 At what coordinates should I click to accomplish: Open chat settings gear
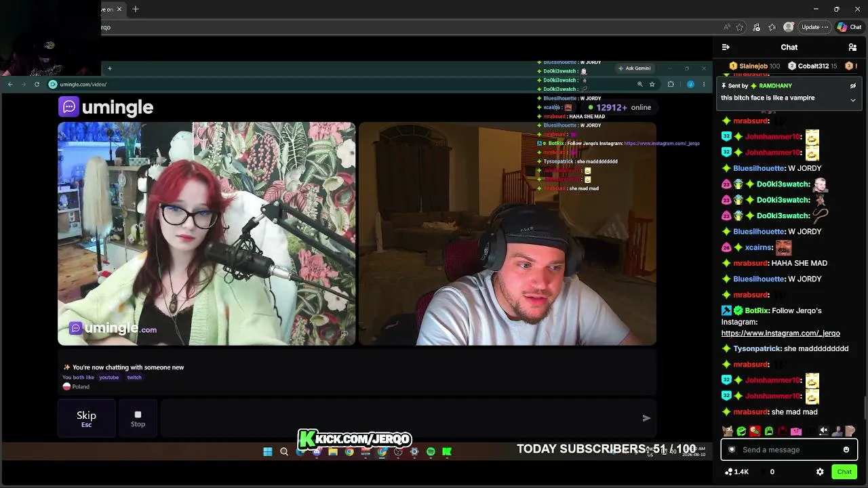pos(820,472)
